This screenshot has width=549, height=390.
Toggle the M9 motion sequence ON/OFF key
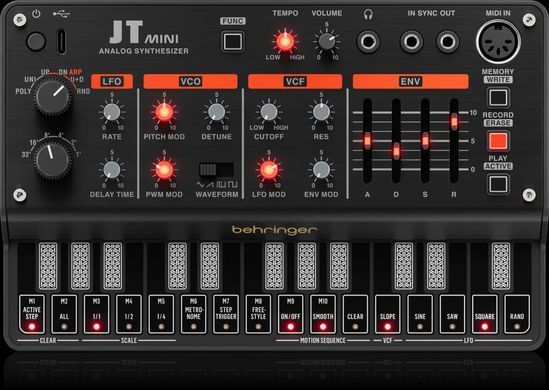(291, 314)
